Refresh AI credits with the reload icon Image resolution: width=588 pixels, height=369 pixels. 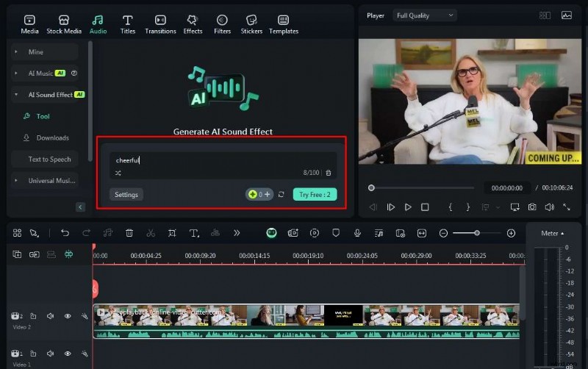click(x=282, y=194)
